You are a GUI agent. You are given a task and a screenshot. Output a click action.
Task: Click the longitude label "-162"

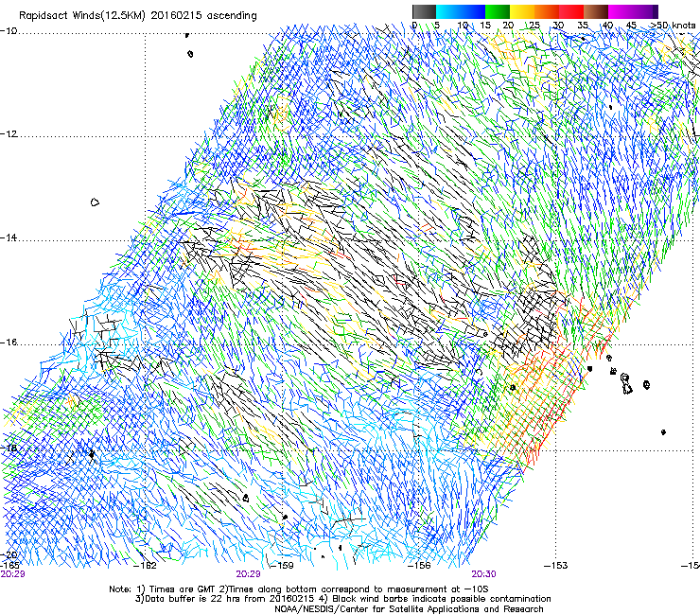click(145, 566)
